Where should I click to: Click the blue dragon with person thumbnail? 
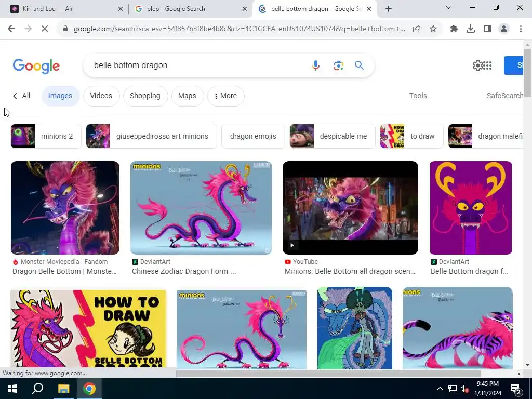pos(354,328)
